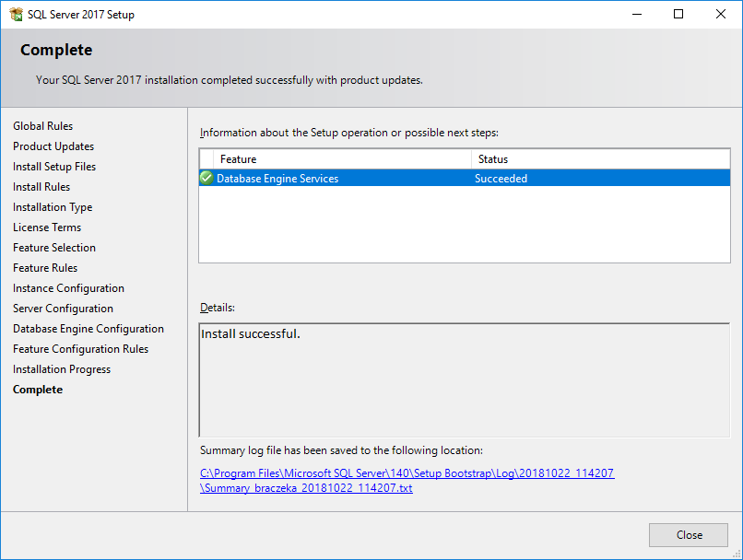Select the bold Complete step
Screen dimensions: 743x560
pyautogui.click(x=38, y=390)
